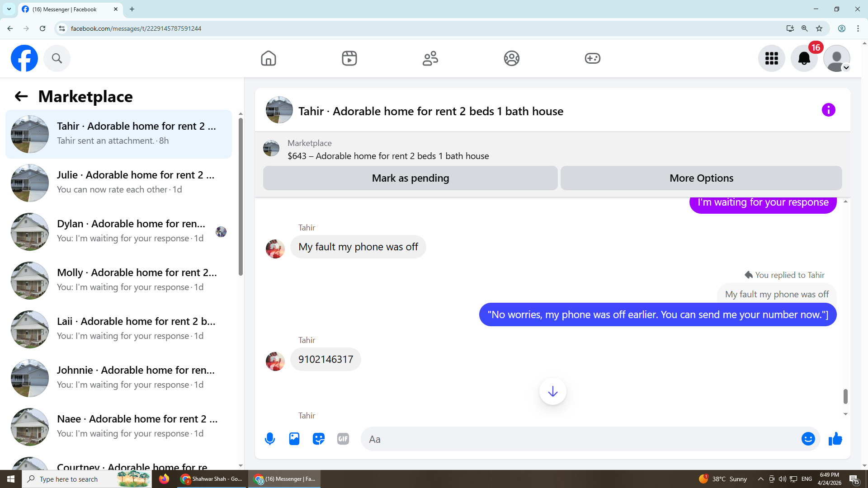
Task: Open Facebook home via logo
Action: click(24, 58)
